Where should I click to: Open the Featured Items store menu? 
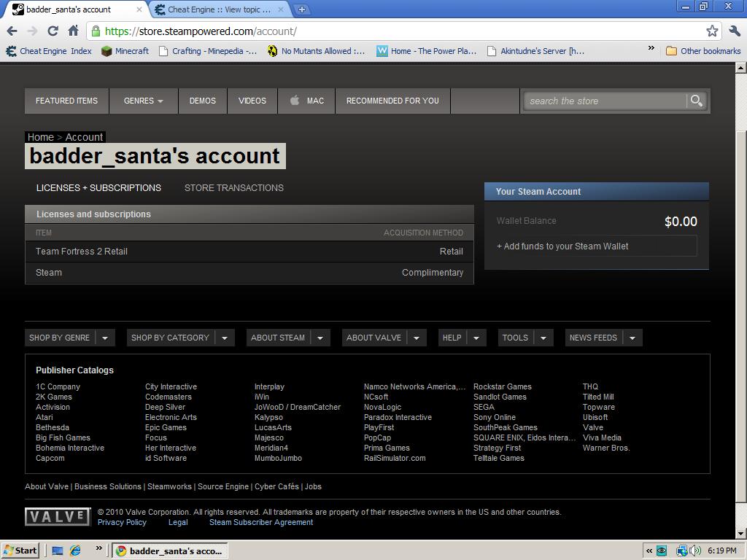pyautogui.click(x=66, y=101)
